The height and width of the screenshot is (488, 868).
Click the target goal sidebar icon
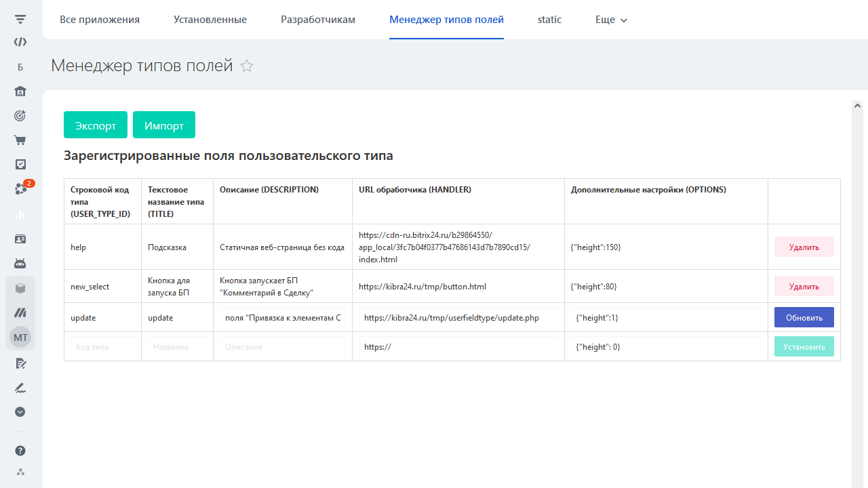click(20, 116)
